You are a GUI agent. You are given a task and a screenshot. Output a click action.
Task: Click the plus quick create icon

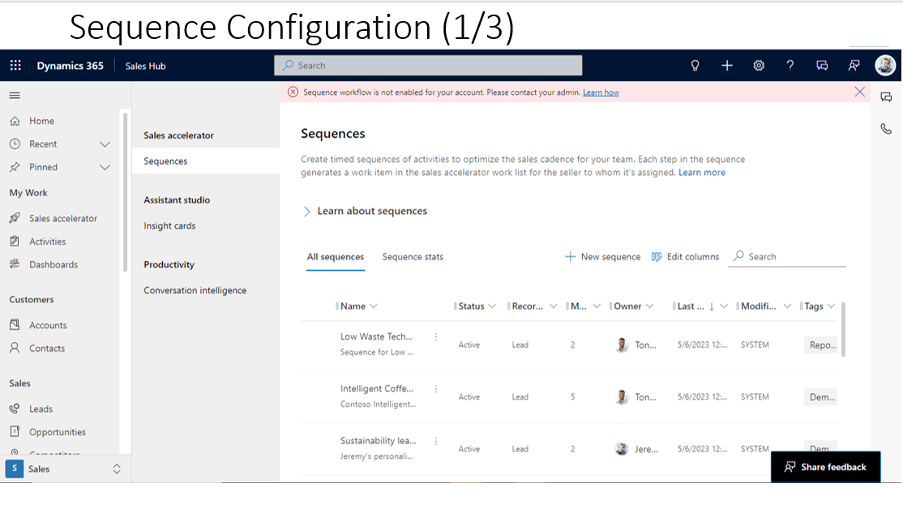coord(727,66)
